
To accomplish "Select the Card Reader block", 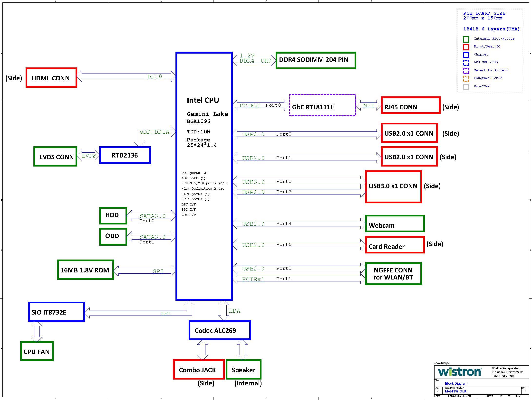I will 395,245.
